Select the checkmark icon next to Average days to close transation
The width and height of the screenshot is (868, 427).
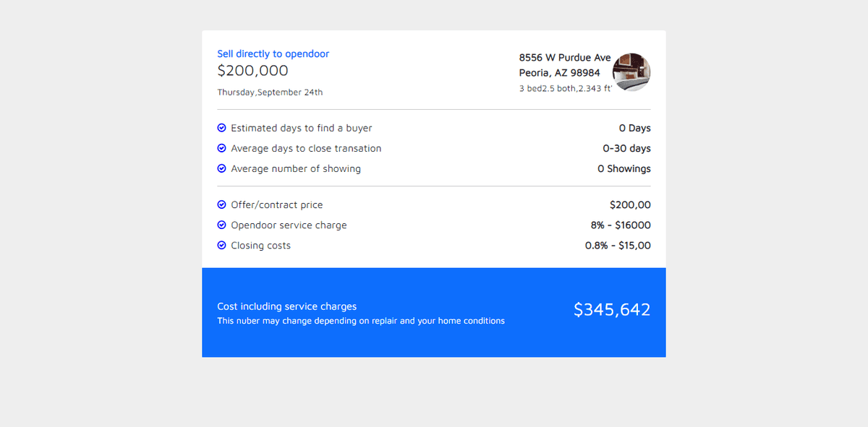[221, 148]
